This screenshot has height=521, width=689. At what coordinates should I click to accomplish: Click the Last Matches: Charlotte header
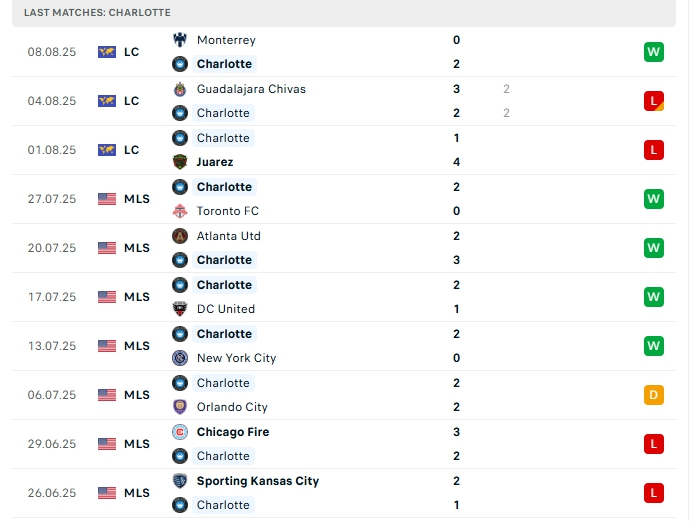[98, 12]
